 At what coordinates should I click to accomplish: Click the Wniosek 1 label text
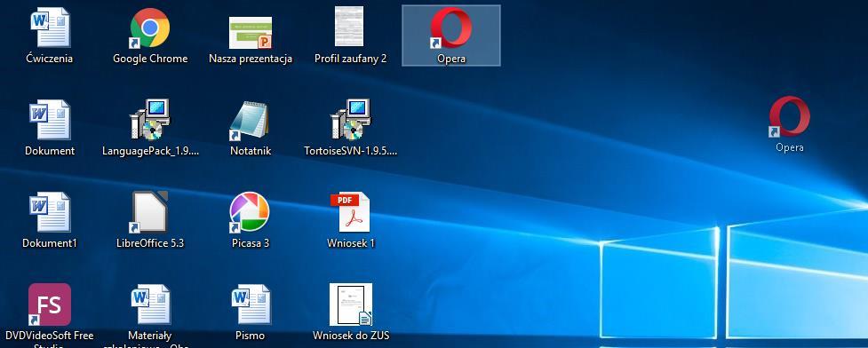point(351,243)
